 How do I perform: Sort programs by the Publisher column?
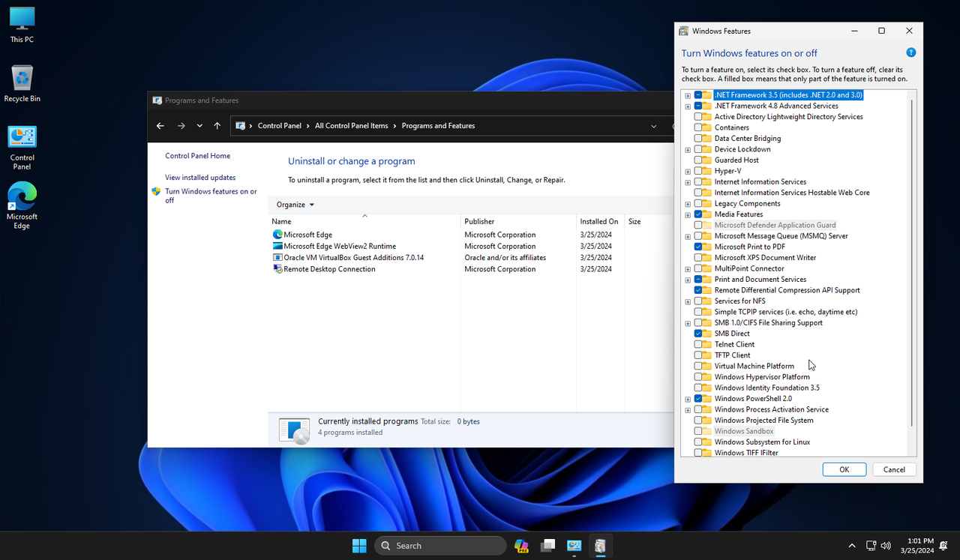pyautogui.click(x=518, y=221)
